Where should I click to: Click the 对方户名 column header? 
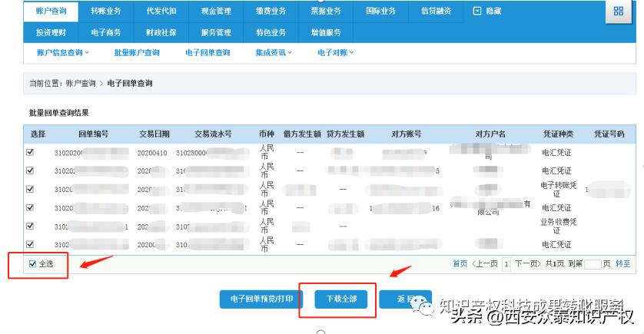click(x=490, y=134)
